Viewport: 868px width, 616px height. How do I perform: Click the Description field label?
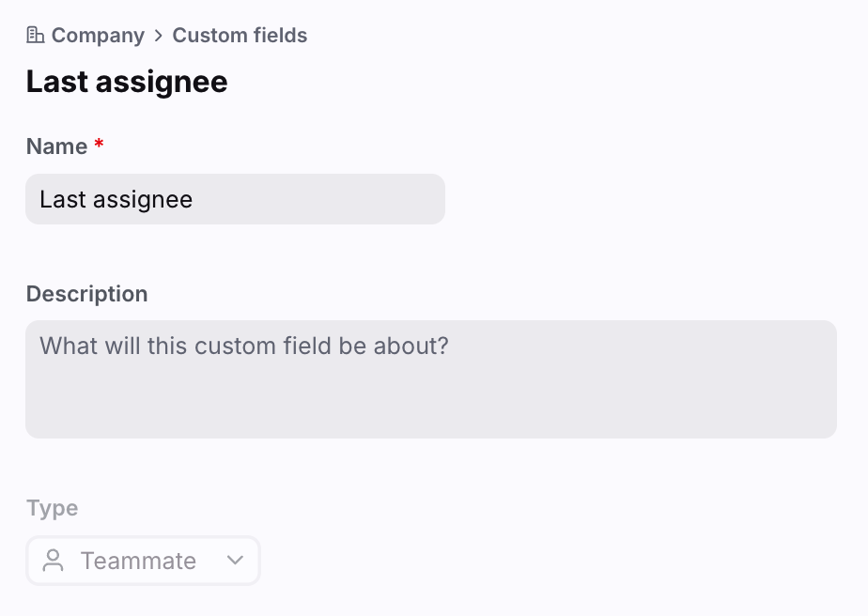(86, 294)
